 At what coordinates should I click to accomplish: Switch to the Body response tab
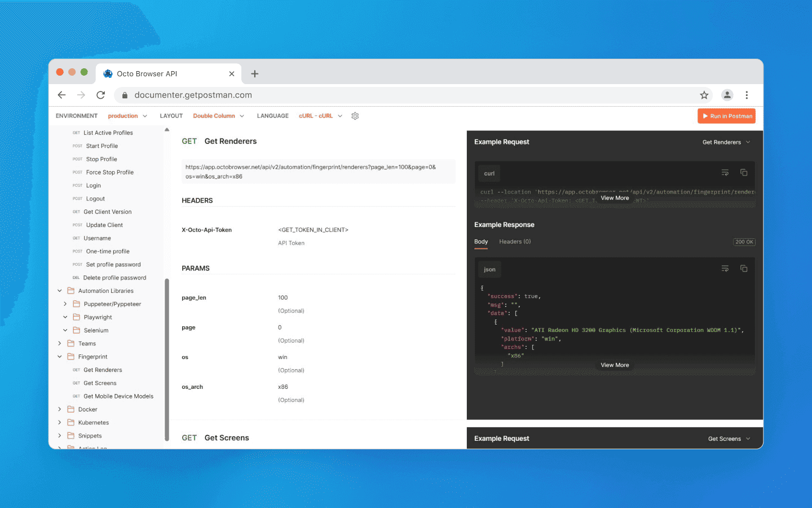click(481, 242)
